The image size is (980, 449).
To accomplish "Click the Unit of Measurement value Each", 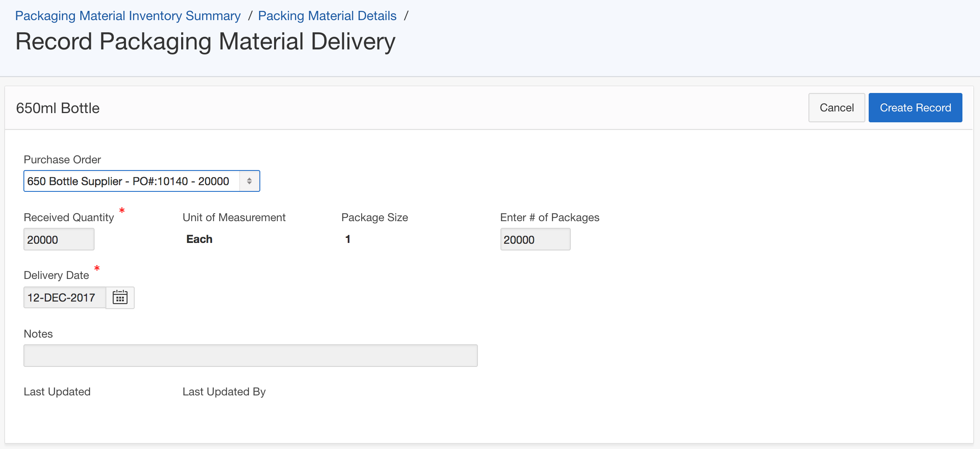I will [199, 239].
